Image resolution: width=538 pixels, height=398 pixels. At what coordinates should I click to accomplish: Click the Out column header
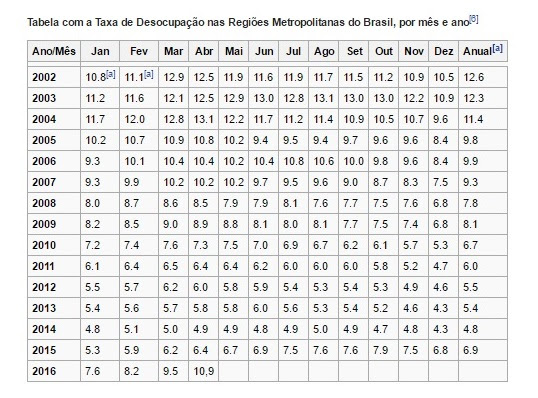(x=384, y=51)
